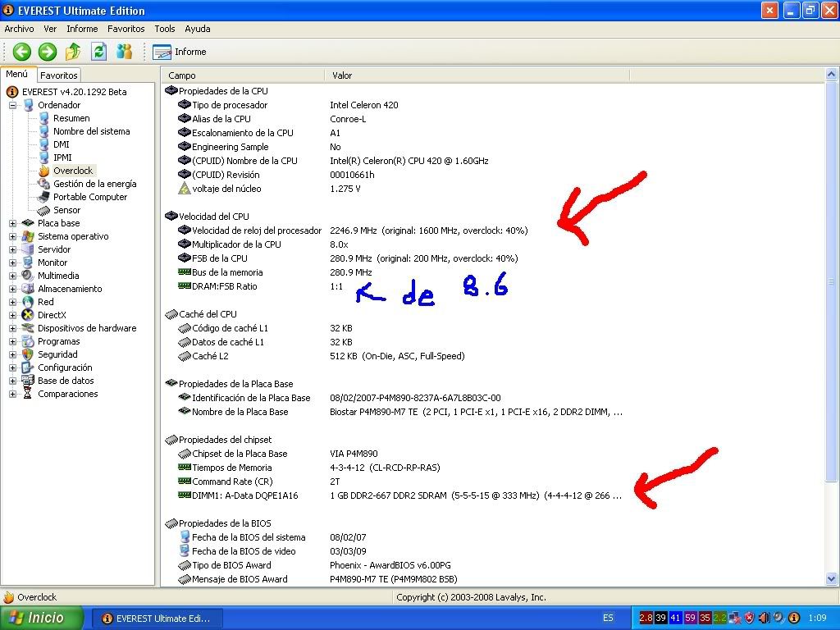Open the Informe menu in menu bar

click(x=82, y=29)
